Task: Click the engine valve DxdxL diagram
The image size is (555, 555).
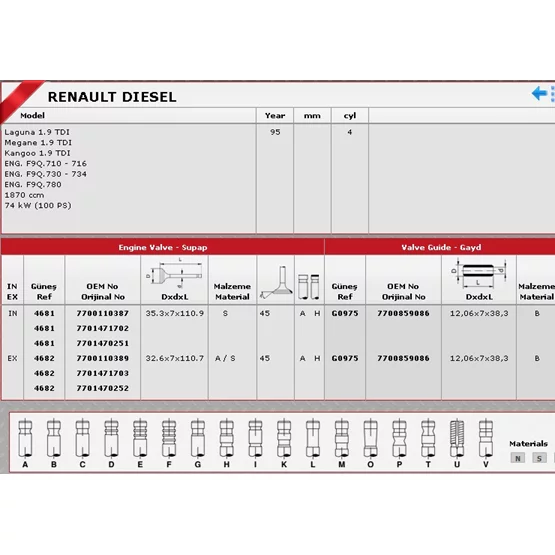Action: (174, 274)
